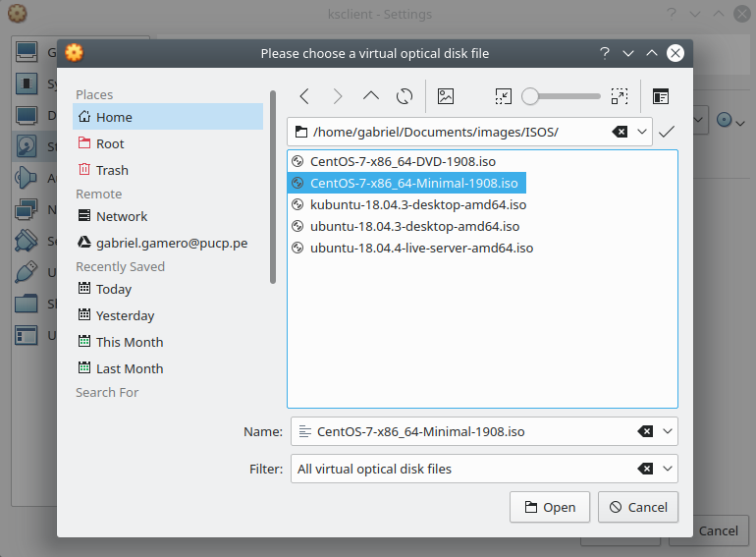This screenshot has height=557, width=756.
Task: Open Trash in Places panel
Action: click(x=168, y=170)
